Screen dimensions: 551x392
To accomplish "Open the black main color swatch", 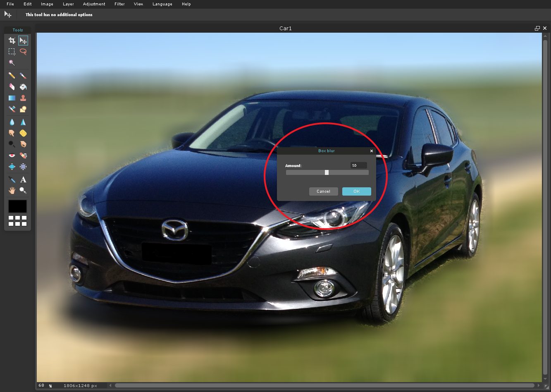I will 17,206.
